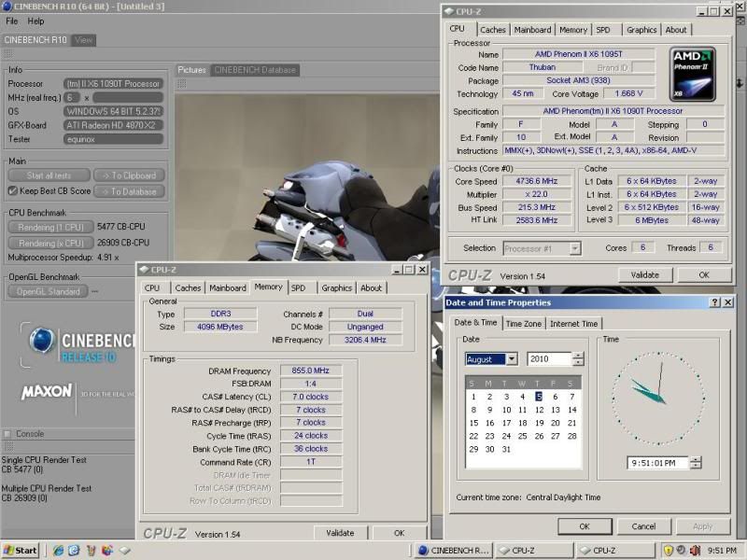Viewport: 747px width, 560px height.
Task: Click the brown bucket-shaped quick launch icon
Action: click(x=91, y=551)
